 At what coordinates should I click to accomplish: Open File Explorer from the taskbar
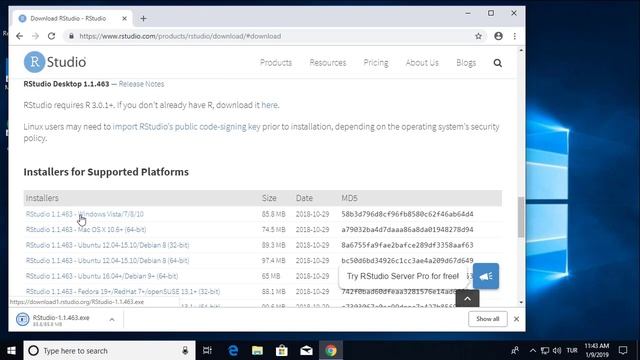coord(257,351)
